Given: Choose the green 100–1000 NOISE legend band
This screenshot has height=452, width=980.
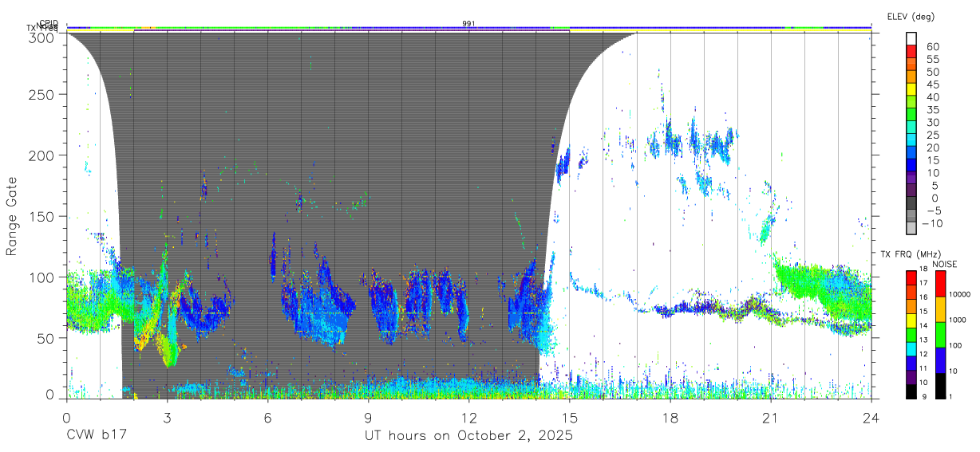Looking at the screenshot, I should point(941,334).
